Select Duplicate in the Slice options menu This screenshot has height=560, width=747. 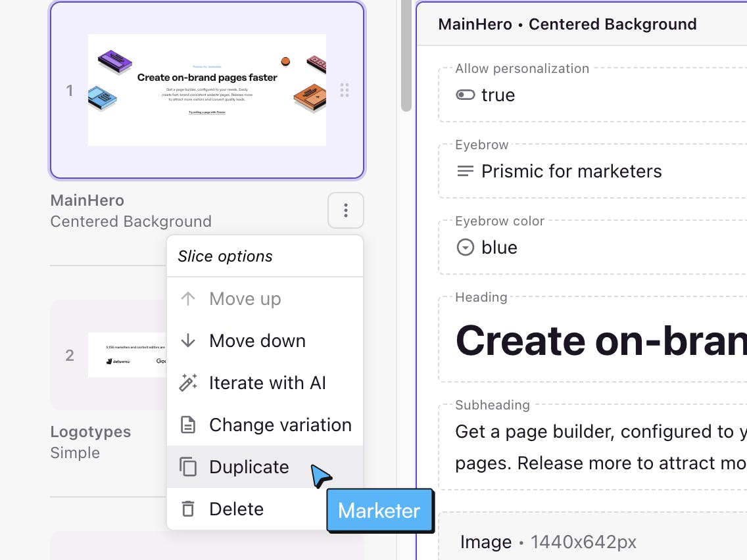(x=249, y=467)
